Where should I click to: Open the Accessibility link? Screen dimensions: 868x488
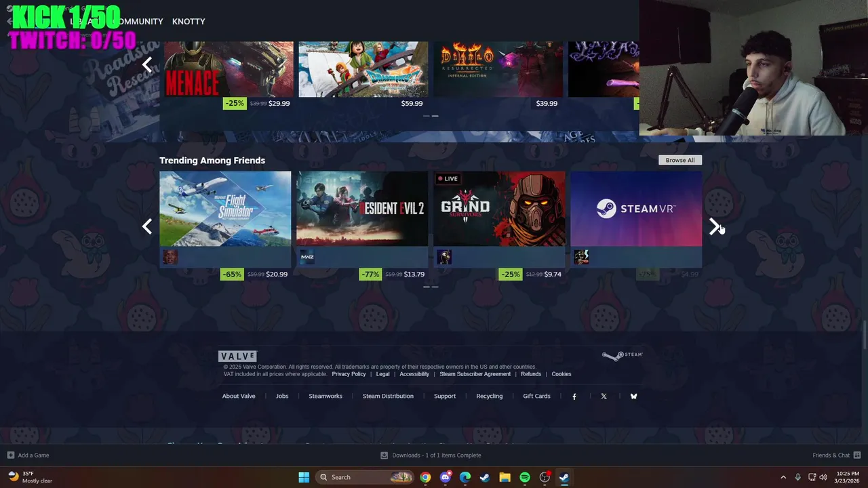click(414, 374)
